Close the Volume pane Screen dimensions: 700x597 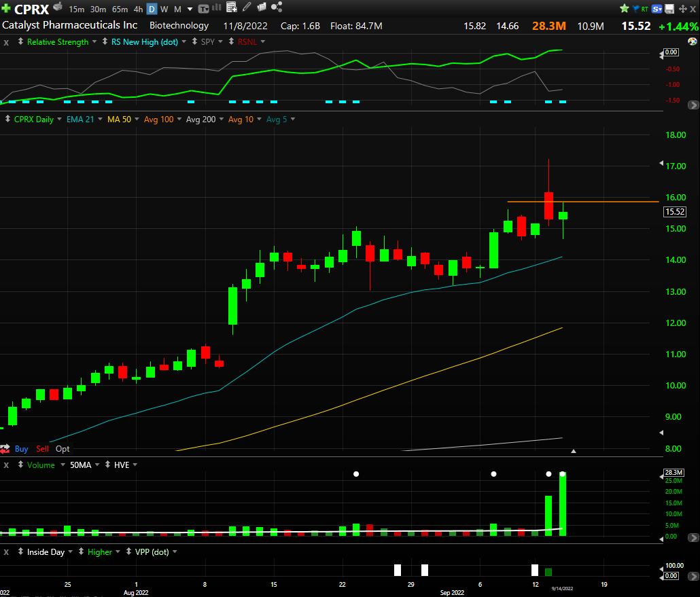(x=6, y=466)
